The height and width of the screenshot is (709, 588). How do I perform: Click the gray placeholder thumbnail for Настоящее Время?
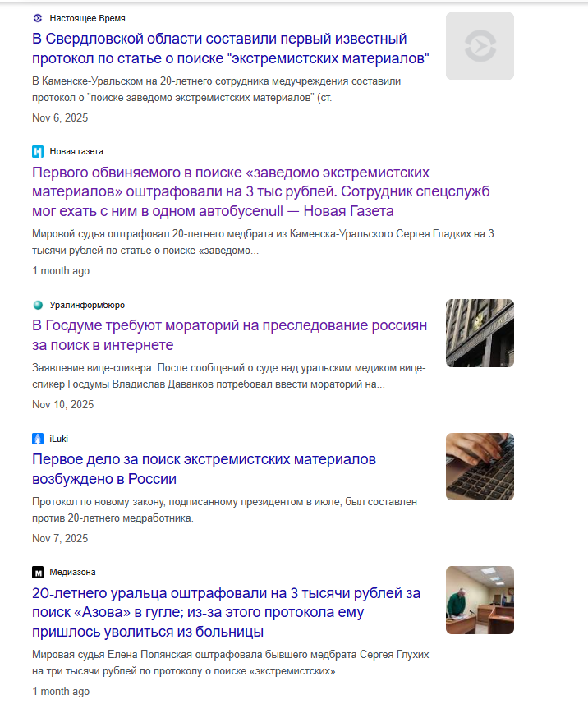point(480,46)
